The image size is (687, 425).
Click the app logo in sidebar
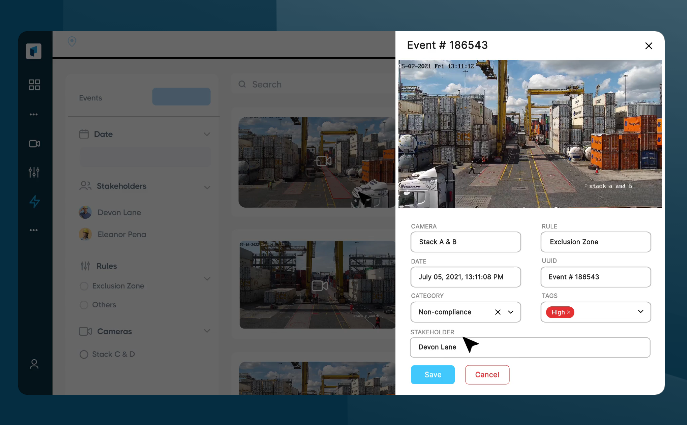pos(34,51)
